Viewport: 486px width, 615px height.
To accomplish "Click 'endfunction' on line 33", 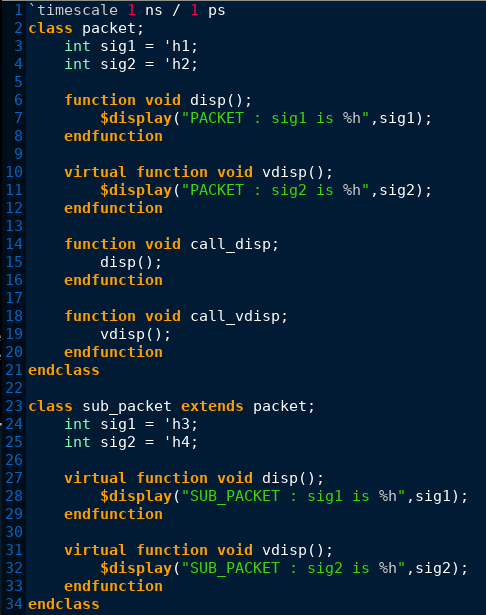I will 113,586.
